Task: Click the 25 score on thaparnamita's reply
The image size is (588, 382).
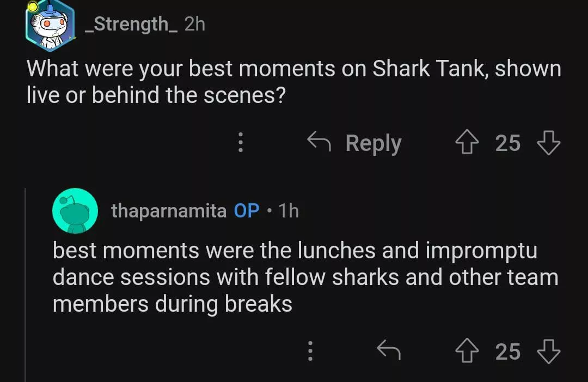Action: point(507,351)
